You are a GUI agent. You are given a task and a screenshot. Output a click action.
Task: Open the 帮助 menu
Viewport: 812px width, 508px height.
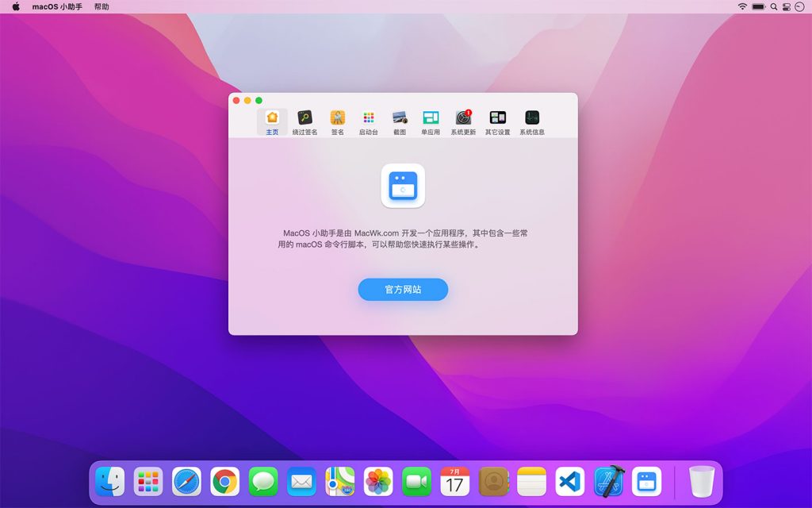(x=101, y=6)
